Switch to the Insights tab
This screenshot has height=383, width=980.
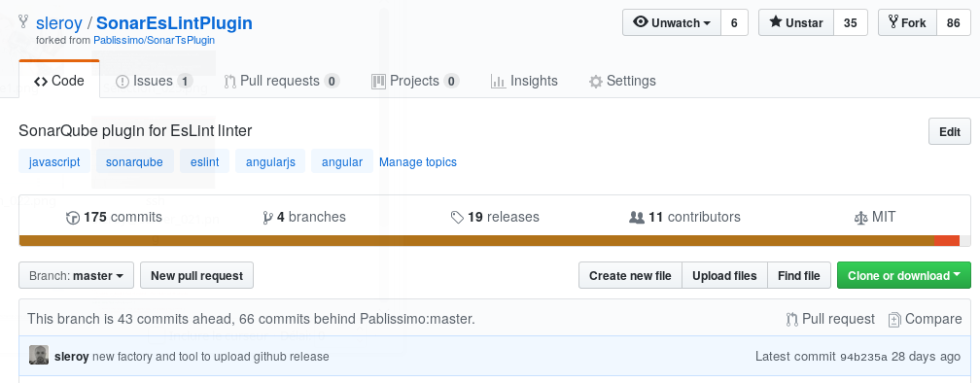(524, 81)
